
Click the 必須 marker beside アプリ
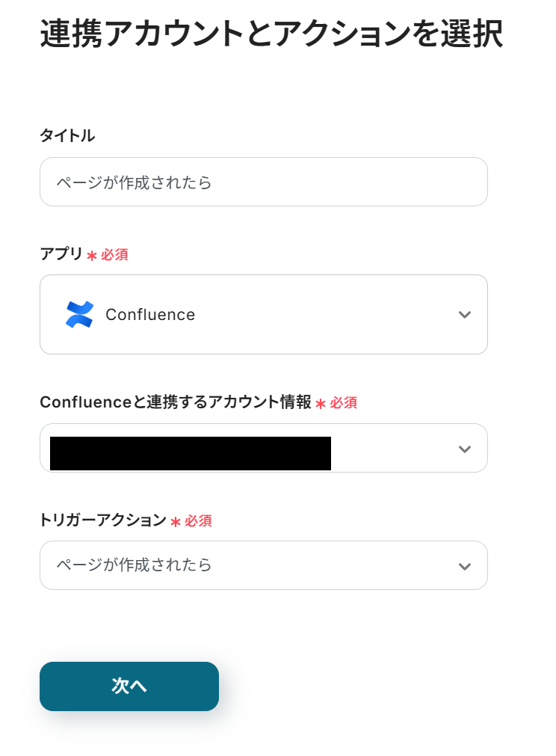click(x=114, y=254)
